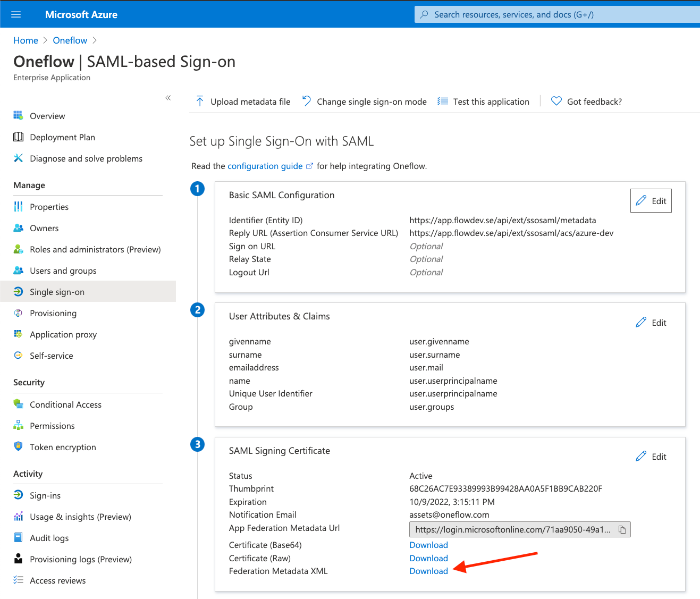Download the Federation Metadata XML
700x599 pixels.
(428, 571)
